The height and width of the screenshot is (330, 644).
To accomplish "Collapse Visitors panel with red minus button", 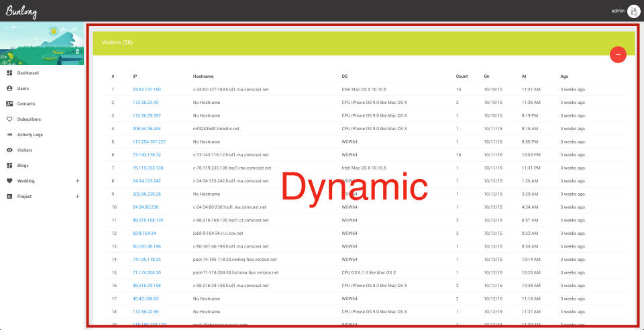I will (x=618, y=55).
